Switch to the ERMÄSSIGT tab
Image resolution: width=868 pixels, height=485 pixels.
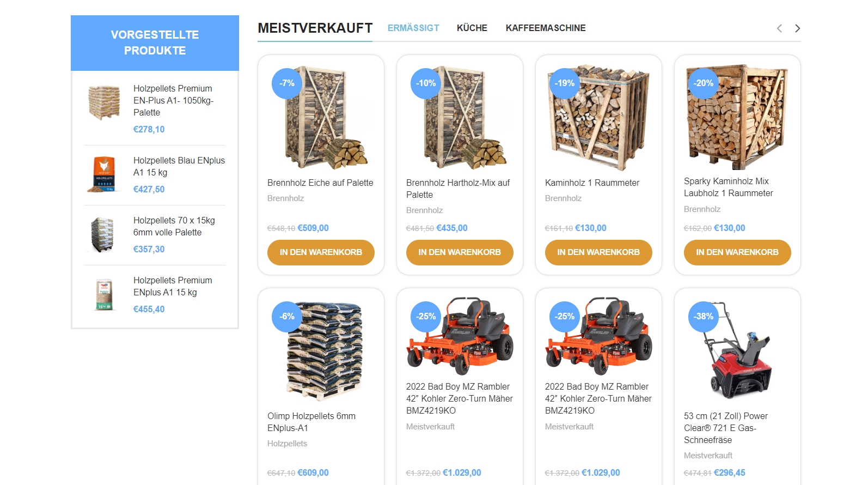click(413, 28)
